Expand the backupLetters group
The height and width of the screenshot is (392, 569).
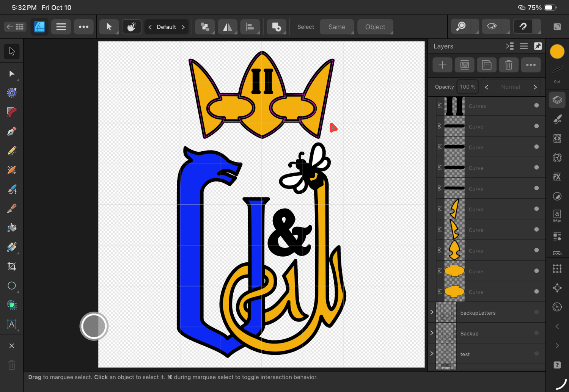432,312
